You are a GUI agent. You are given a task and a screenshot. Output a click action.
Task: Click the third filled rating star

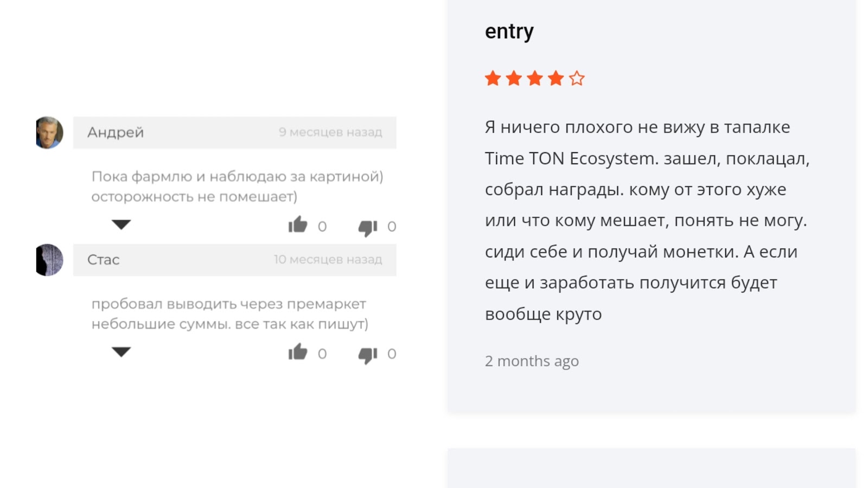pyautogui.click(x=535, y=79)
